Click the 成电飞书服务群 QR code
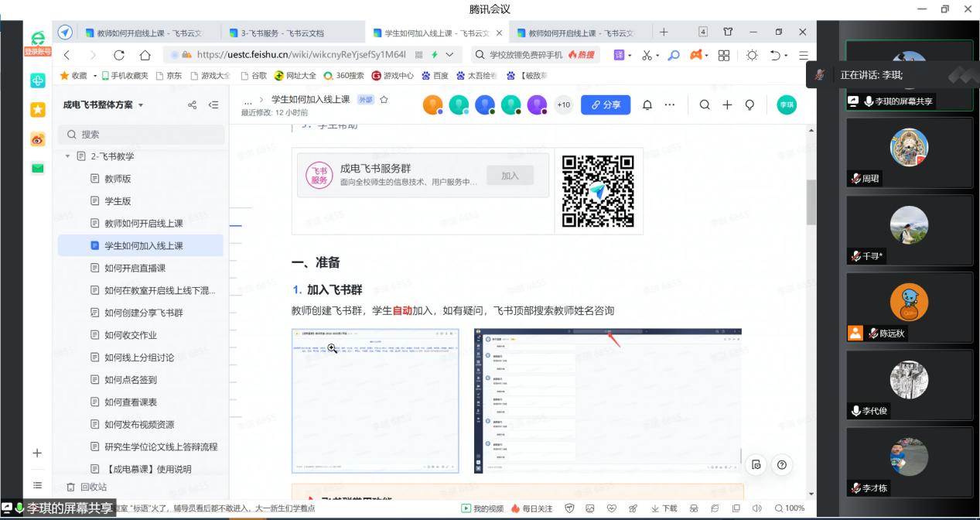 point(599,191)
